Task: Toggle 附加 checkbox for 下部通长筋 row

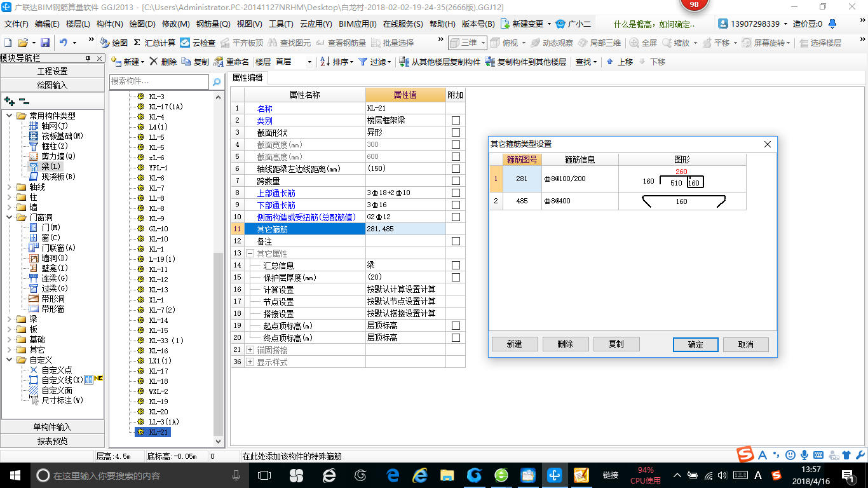Action: click(456, 205)
